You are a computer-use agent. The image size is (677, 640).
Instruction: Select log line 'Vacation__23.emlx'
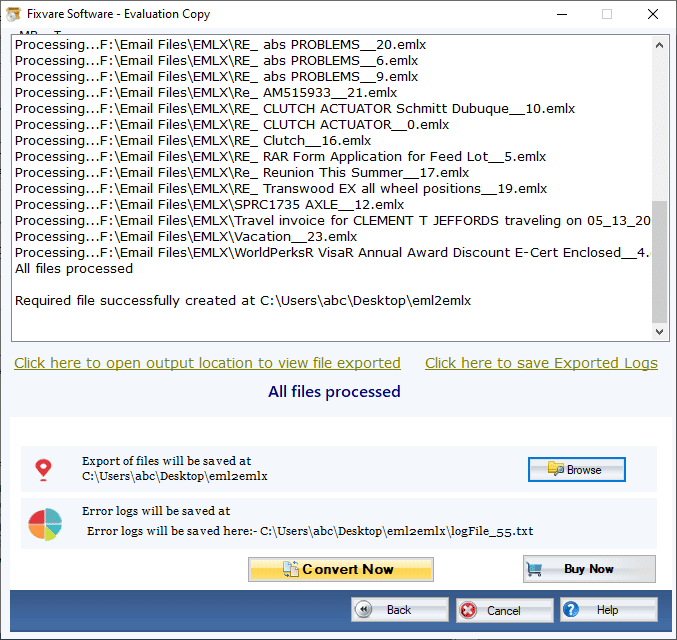coord(186,236)
